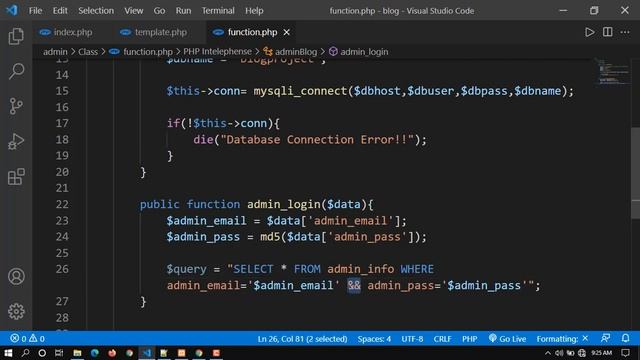Open the Search view in activity bar
Viewport: 640px width, 360px height.
pos(16,71)
